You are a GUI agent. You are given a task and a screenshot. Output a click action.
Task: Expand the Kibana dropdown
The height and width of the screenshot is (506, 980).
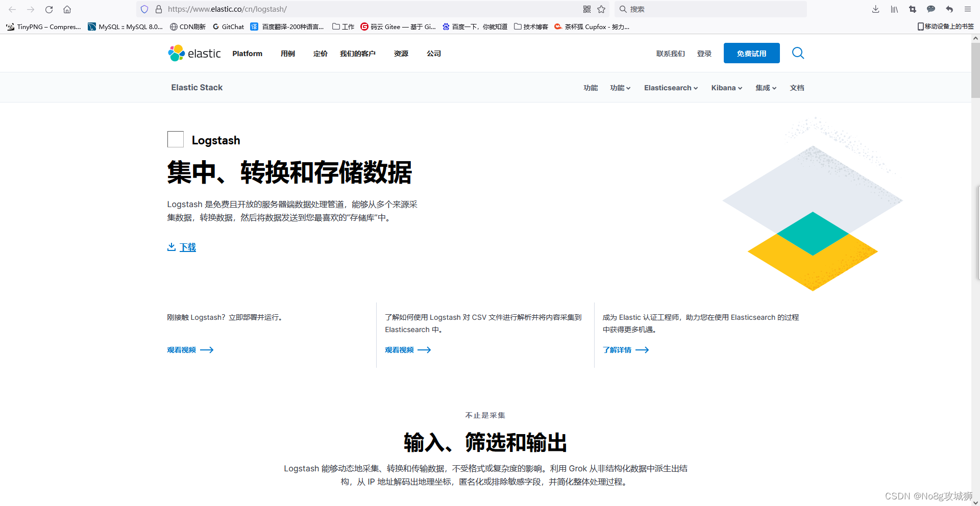726,87
